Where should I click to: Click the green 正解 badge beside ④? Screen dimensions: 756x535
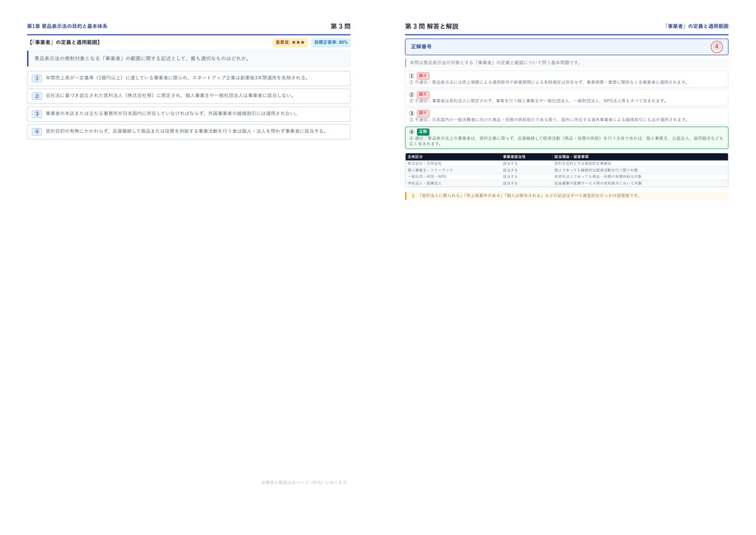click(423, 132)
